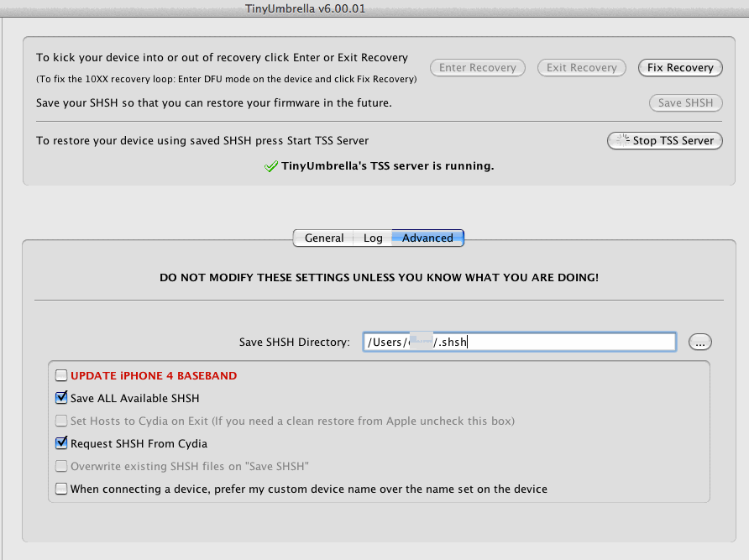Click the 10XX recovery loop instruction text
This screenshot has height=560, width=749.
click(227, 79)
